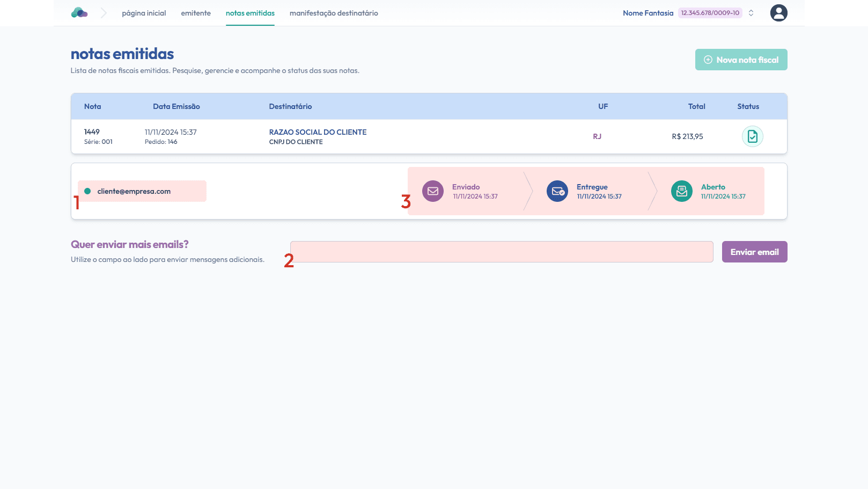Focus the additional email input field

(502, 252)
